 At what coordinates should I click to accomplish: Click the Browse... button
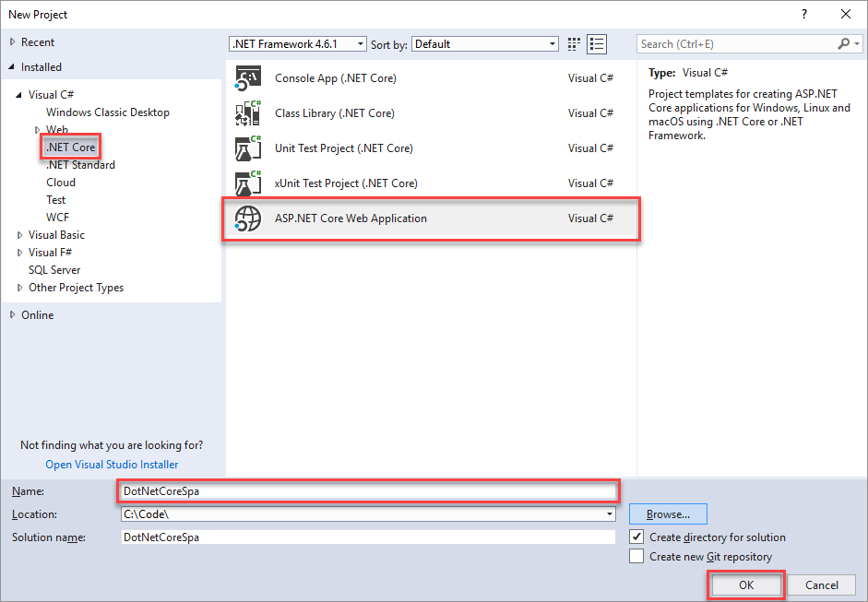coord(668,514)
